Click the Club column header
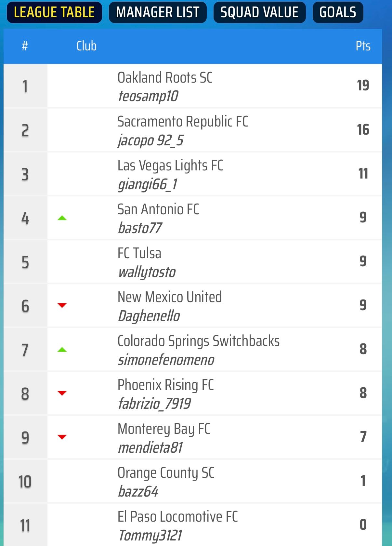392x546 pixels. tap(86, 46)
